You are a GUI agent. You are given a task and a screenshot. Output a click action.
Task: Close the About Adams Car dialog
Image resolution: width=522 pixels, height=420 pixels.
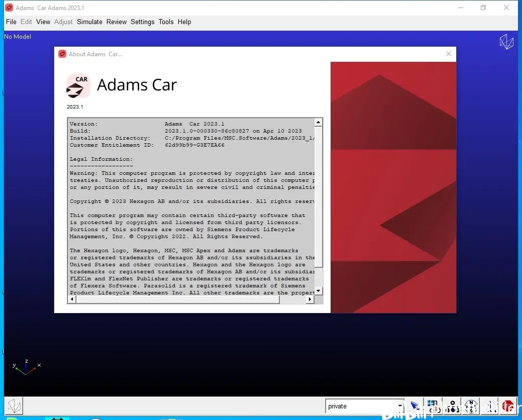pyautogui.click(x=449, y=54)
